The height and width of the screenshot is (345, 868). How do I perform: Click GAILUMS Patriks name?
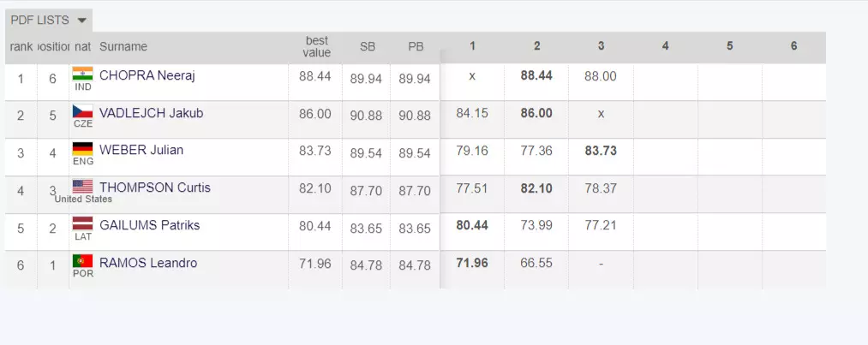[x=149, y=225]
